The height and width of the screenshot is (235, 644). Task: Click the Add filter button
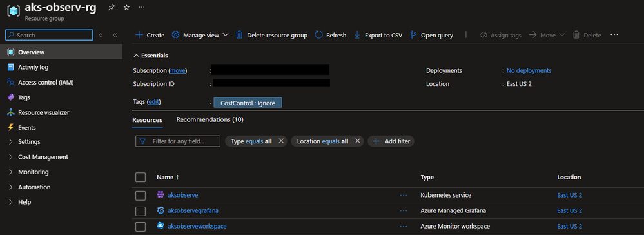pos(391,141)
